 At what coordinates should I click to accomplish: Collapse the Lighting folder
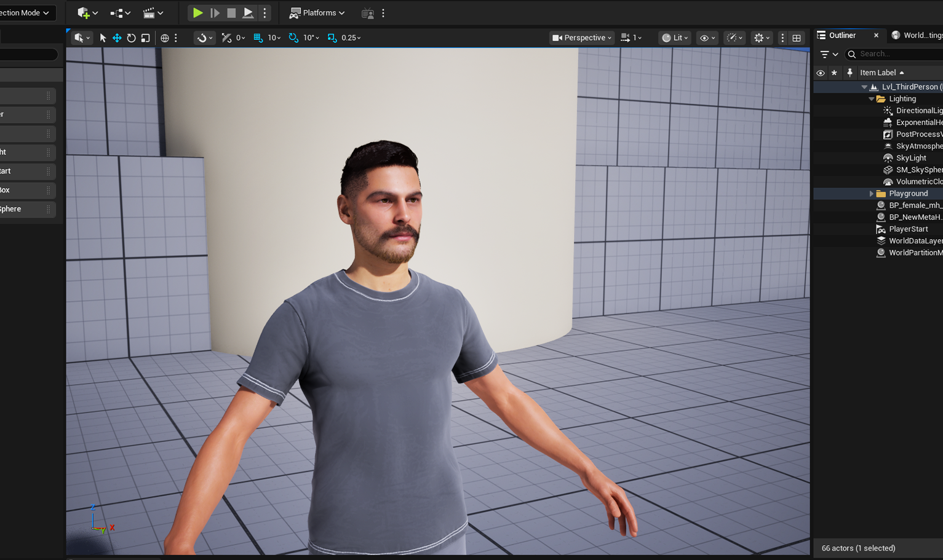coord(872,99)
